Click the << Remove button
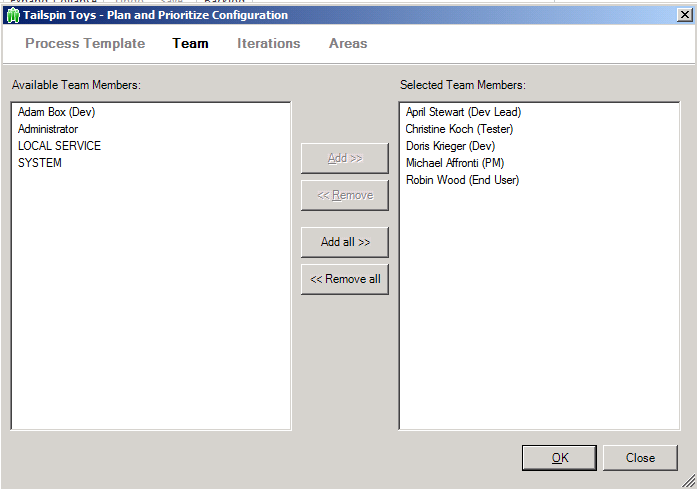 pos(345,195)
